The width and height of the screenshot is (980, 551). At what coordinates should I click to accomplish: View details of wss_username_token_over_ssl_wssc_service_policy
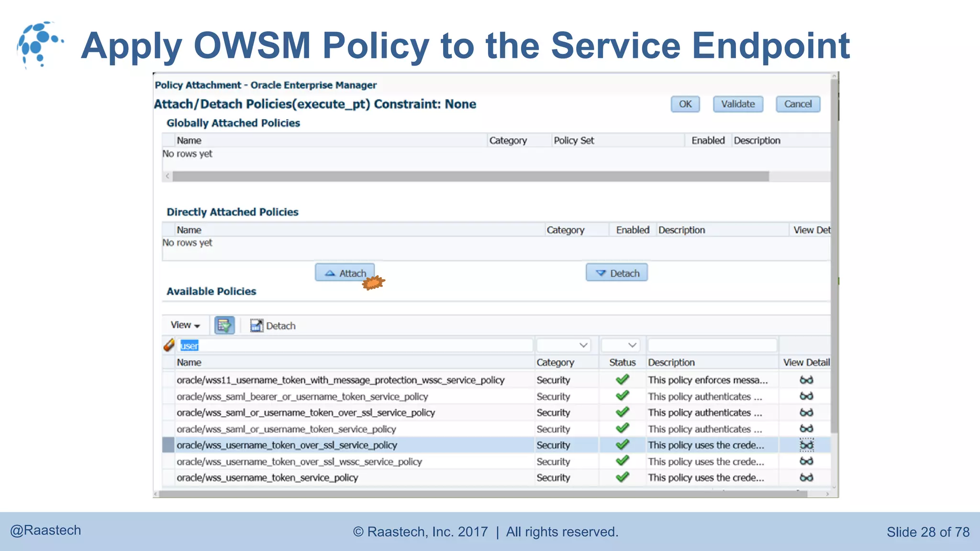806,461
